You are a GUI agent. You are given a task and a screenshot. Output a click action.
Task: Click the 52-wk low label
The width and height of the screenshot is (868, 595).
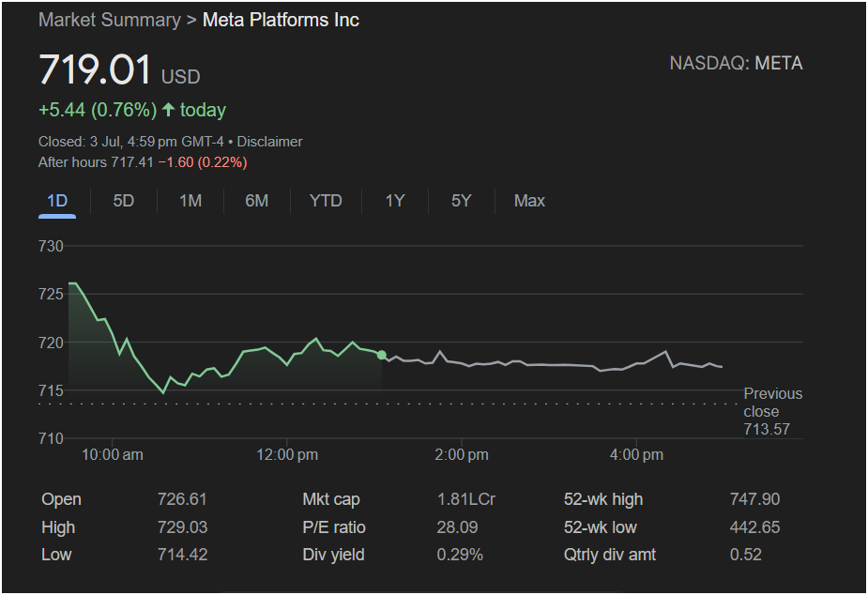click(x=600, y=526)
